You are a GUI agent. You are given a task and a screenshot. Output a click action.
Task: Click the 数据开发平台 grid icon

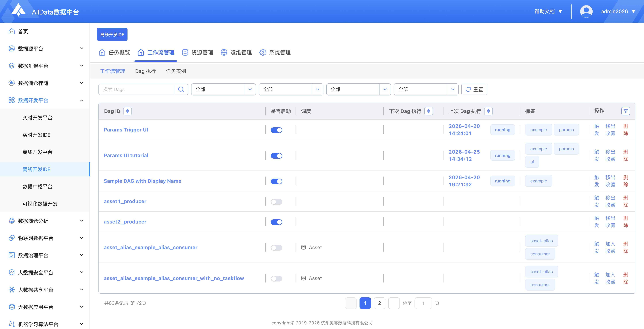click(11, 100)
